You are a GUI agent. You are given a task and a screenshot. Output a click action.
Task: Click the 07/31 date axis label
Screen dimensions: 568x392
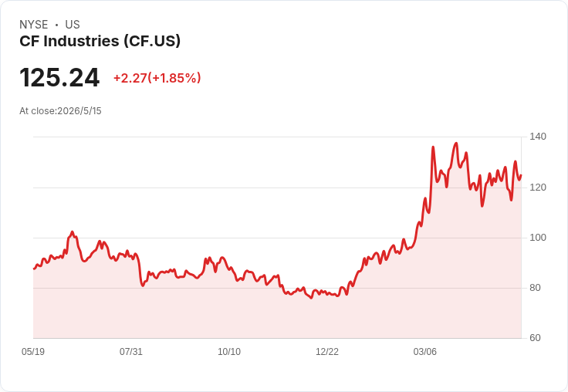coord(131,351)
